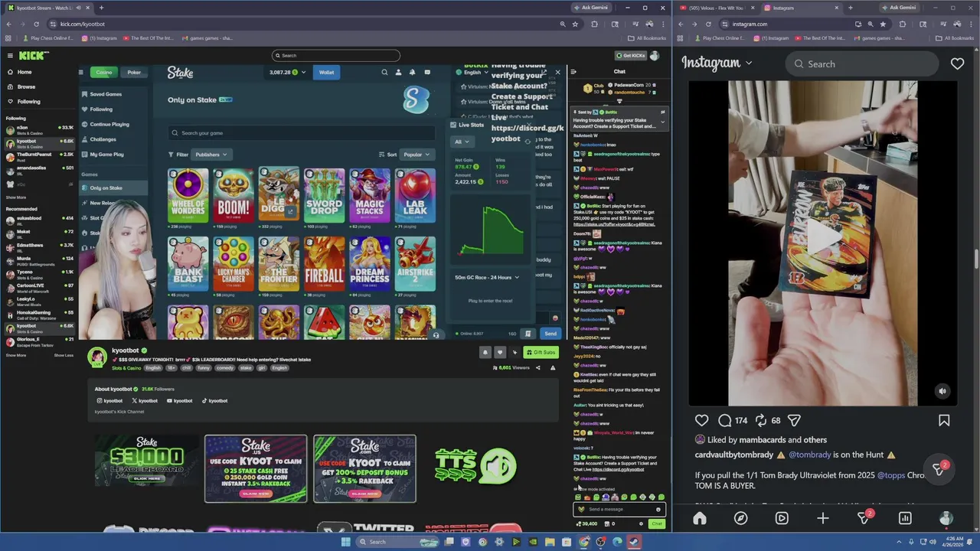Open the Stake chat bubble icon

427,72
